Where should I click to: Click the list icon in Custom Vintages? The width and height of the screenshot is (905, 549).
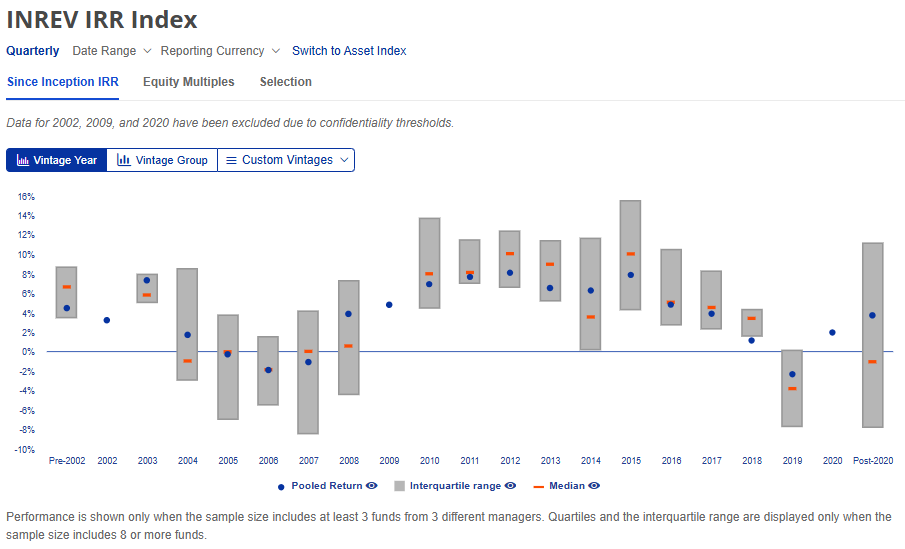(x=231, y=160)
